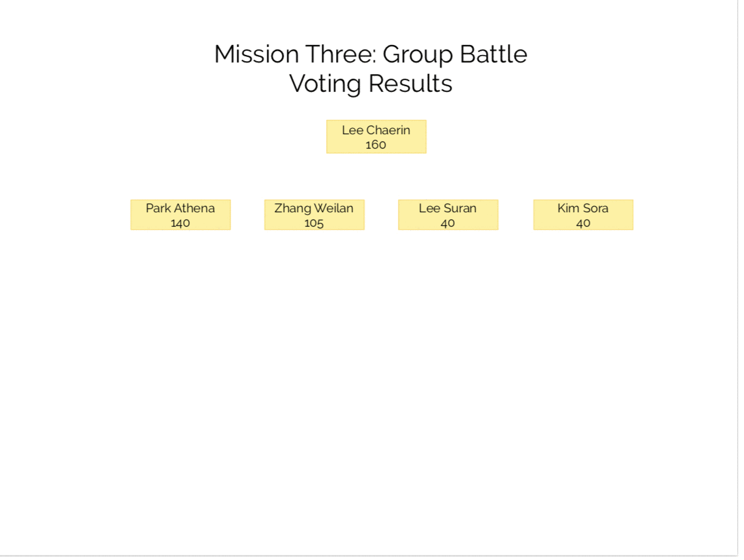This screenshot has height=560, width=744.
Task: Select the Lee Suran name text
Action: point(447,208)
